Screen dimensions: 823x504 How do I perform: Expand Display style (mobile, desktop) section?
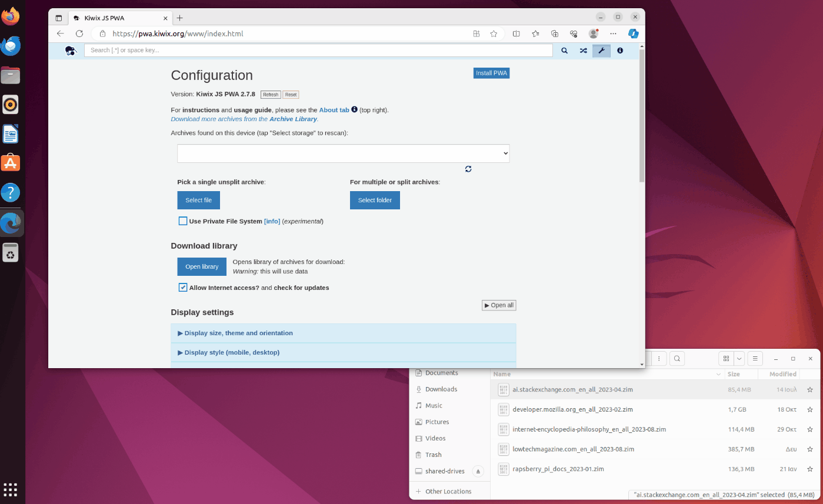(344, 352)
